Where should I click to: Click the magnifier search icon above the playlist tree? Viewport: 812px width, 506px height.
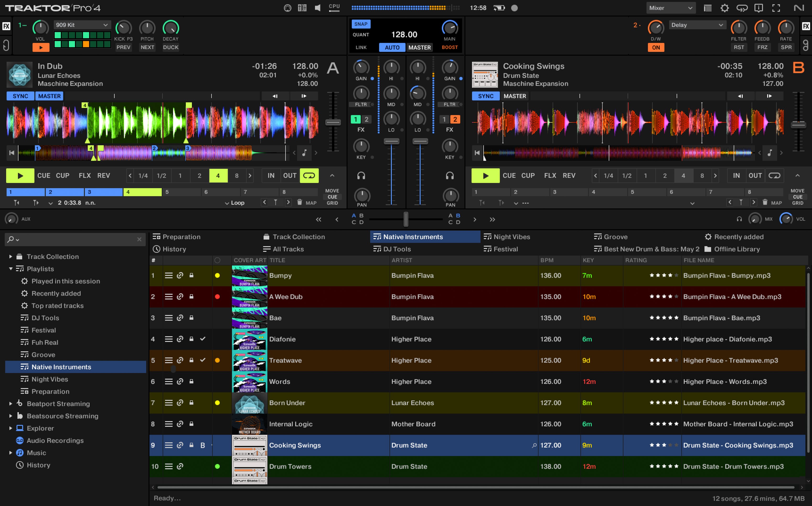pos(11,239)
